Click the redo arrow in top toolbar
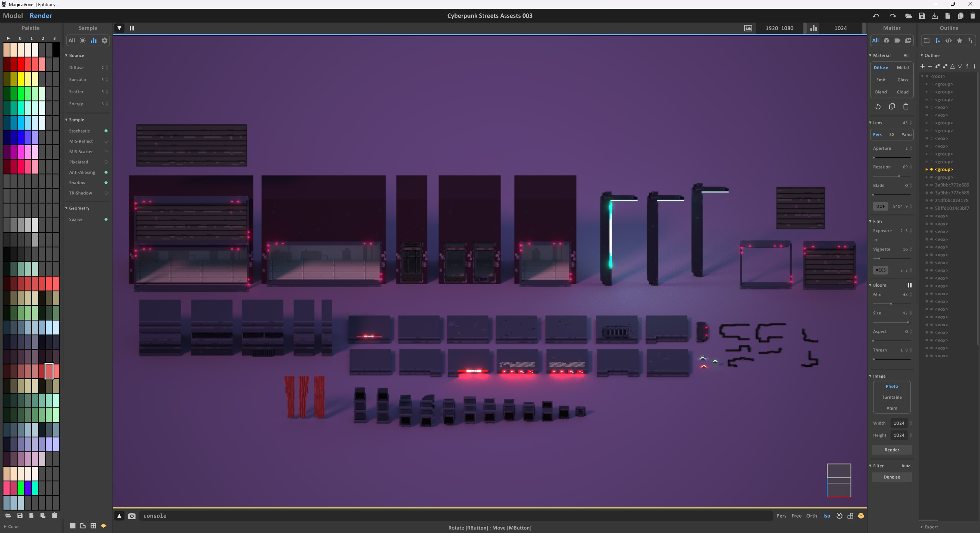The height and width of the screenshot is (533, 980). click(892, 16)
